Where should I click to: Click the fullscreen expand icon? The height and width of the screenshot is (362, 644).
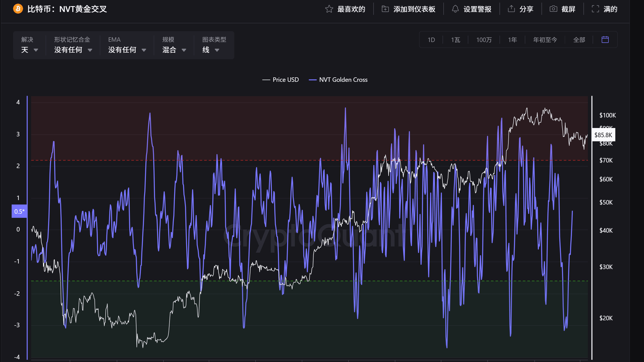(595, 9)
